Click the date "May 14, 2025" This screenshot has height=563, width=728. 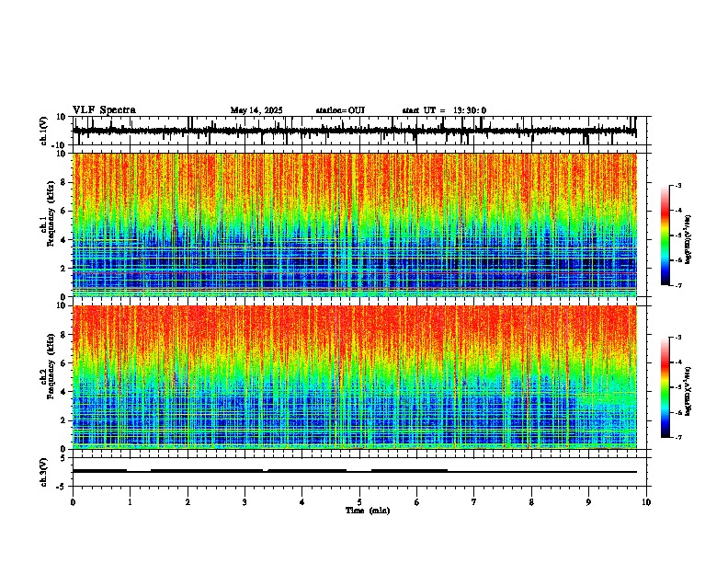point(256,110)
